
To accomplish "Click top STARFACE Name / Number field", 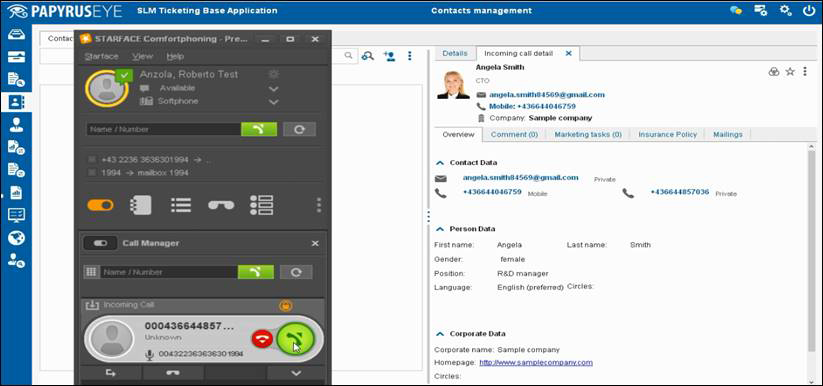I will pos(163,129).
